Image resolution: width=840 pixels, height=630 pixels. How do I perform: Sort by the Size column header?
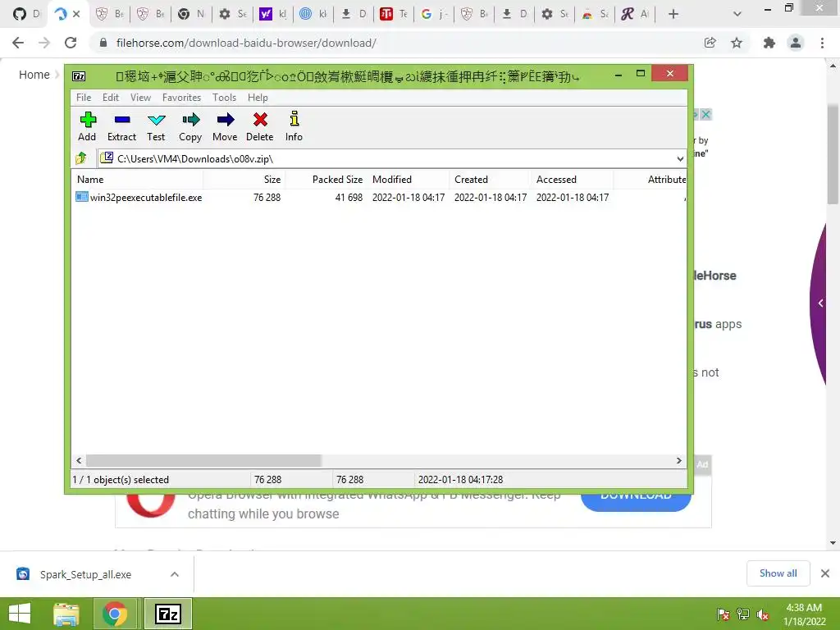coord(244,180)
